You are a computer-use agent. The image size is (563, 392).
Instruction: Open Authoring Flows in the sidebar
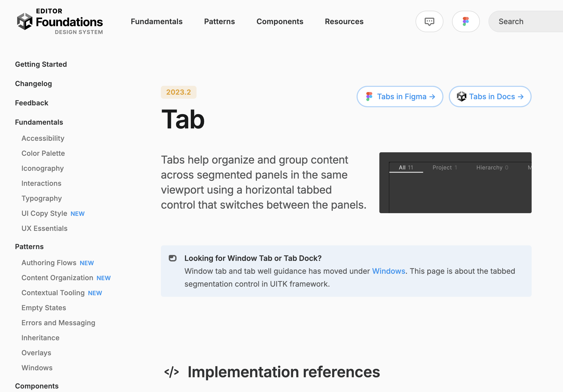pos(49,263)
